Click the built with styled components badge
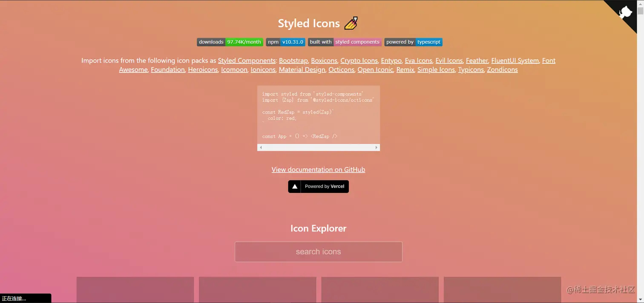Image resolution: width=644 pixels, height=303 pixels. coord(345,42)
